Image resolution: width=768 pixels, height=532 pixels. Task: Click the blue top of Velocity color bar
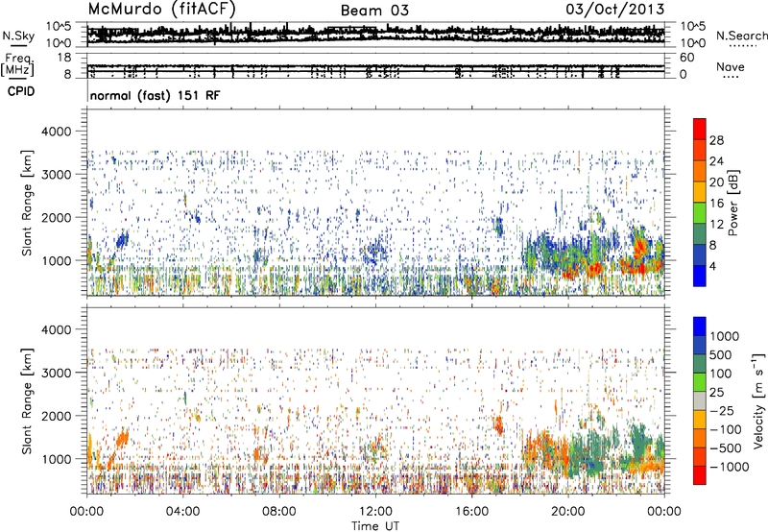click(700, 326)
